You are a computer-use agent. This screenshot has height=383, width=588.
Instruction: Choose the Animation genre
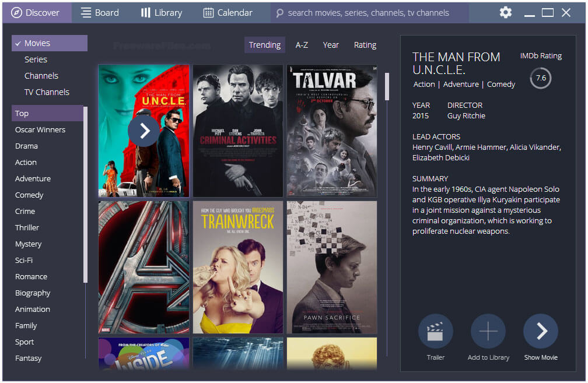pyautogui.click(x=33, y=309)
